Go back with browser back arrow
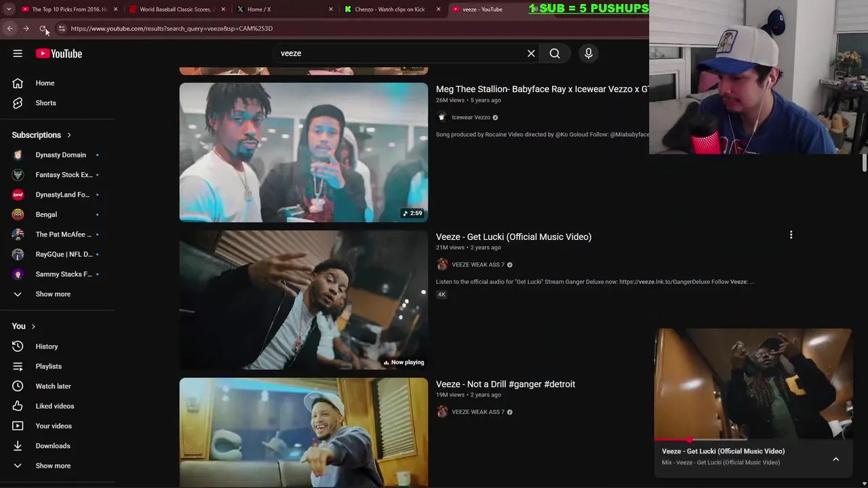Image resolution: width=868 pixels, height=488 pixels. coord(9,28)
